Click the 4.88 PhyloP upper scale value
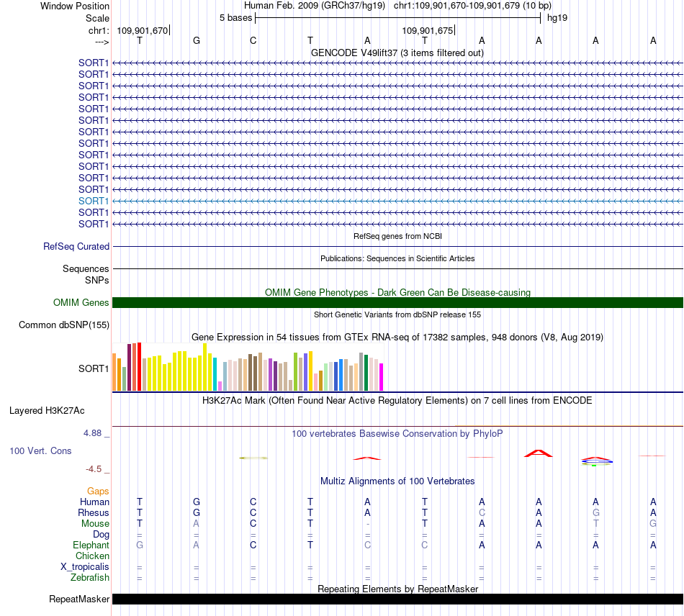The width and height of the screenshot is (684, 616). point(92,433)
